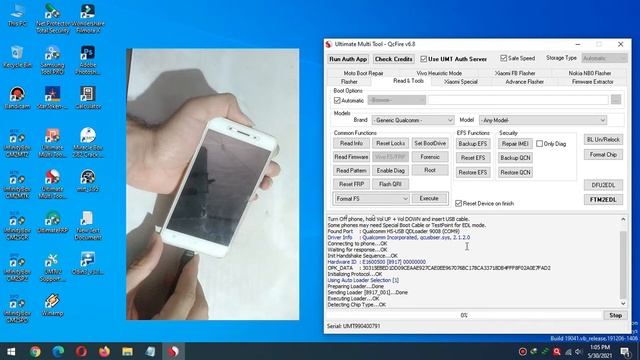Launch InfinityBox CM2MT2 shortcut

(17, 143)
